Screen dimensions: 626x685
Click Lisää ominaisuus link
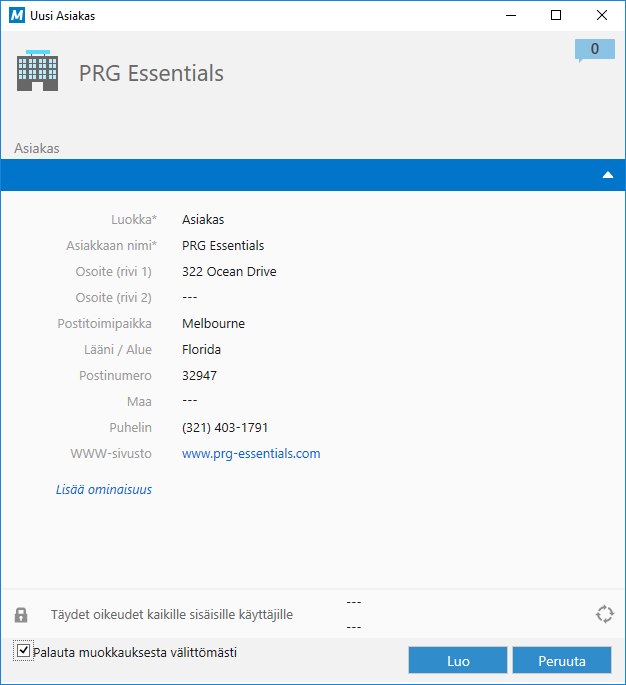pos(104,489)
